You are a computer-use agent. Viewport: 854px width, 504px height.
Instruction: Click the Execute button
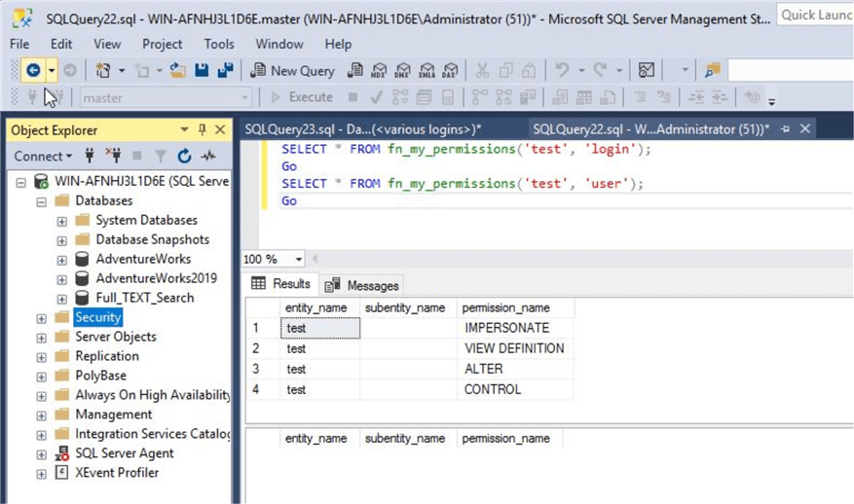pyautogui.click(x=302, y=97)
